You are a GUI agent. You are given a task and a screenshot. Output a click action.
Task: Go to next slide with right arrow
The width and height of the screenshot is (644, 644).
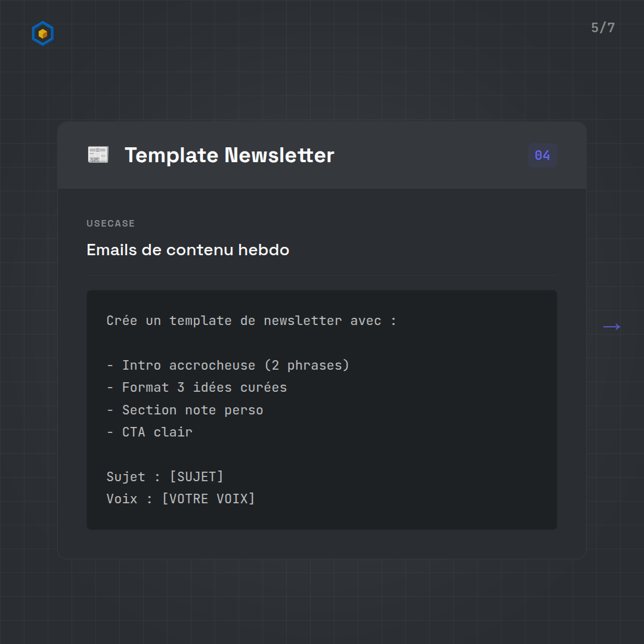tap(611, 327)
